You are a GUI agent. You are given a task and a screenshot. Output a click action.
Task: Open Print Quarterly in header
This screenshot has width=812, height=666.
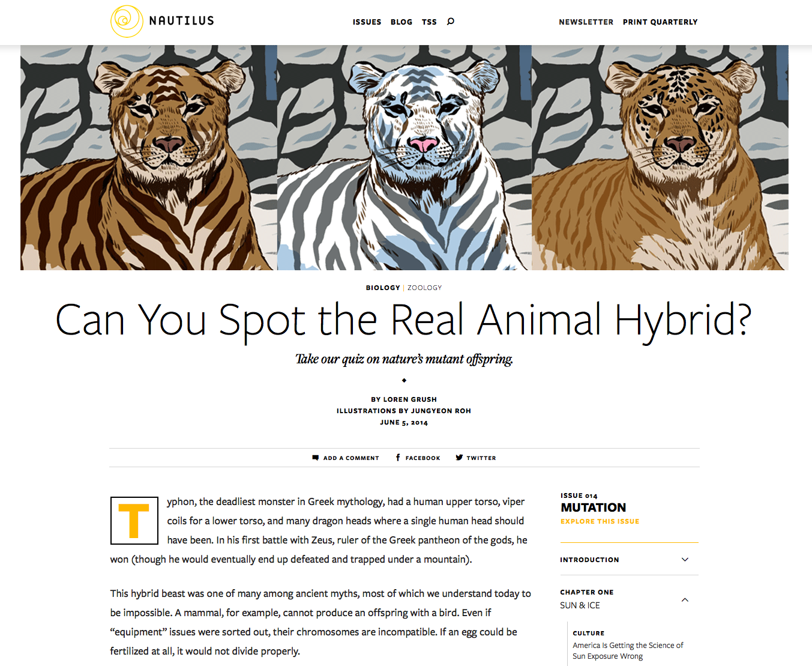click(660, 22)
